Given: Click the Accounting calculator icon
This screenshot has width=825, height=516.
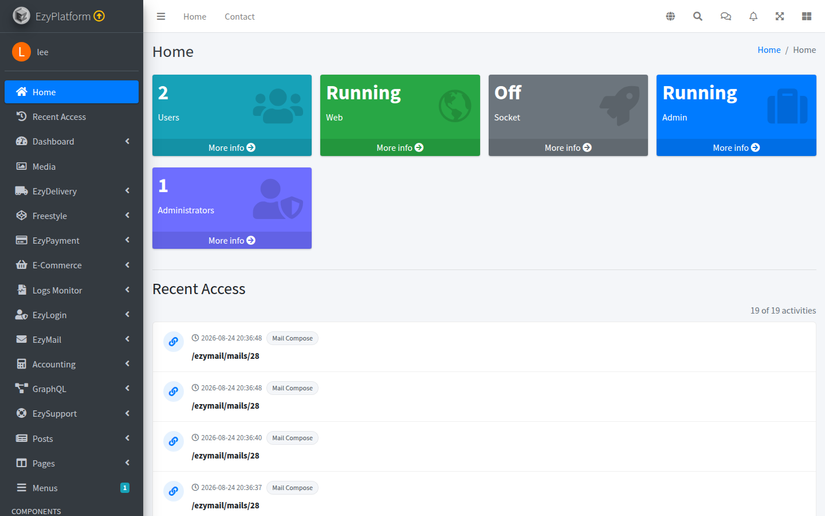Looking at the screenshot, I should coord(21,363).
